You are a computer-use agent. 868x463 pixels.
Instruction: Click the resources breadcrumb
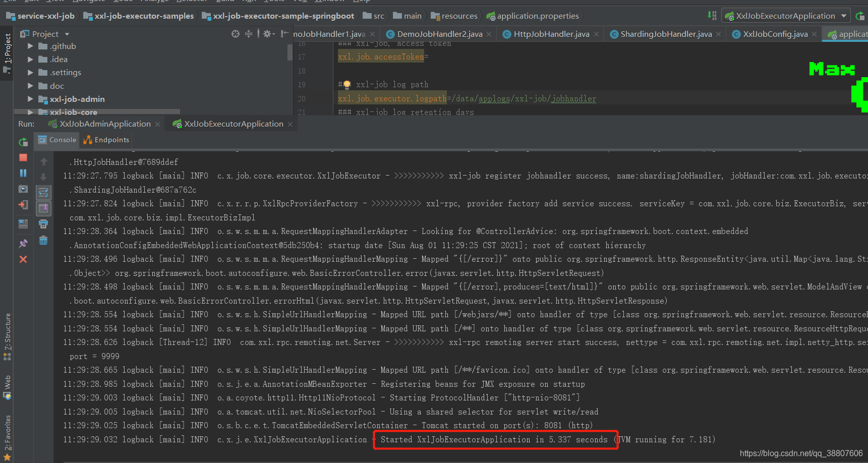(x=454, y=16)
